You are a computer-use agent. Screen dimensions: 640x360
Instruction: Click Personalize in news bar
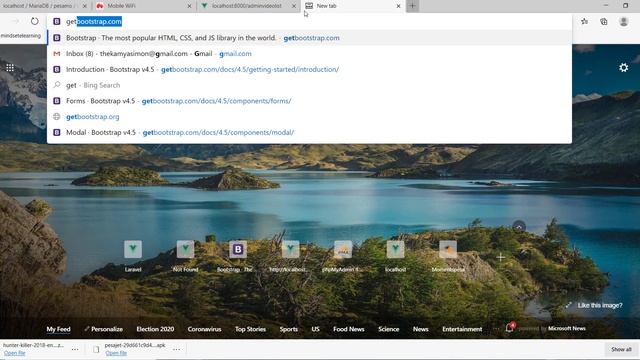click(x=103, y=329)
